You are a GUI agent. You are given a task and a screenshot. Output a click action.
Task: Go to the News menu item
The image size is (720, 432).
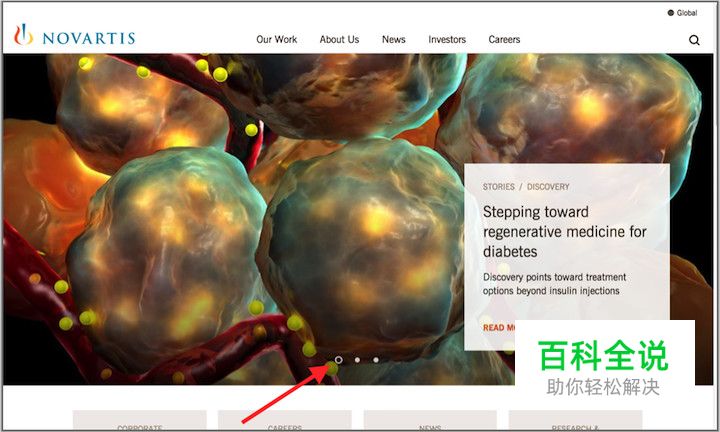pos(394,39)
